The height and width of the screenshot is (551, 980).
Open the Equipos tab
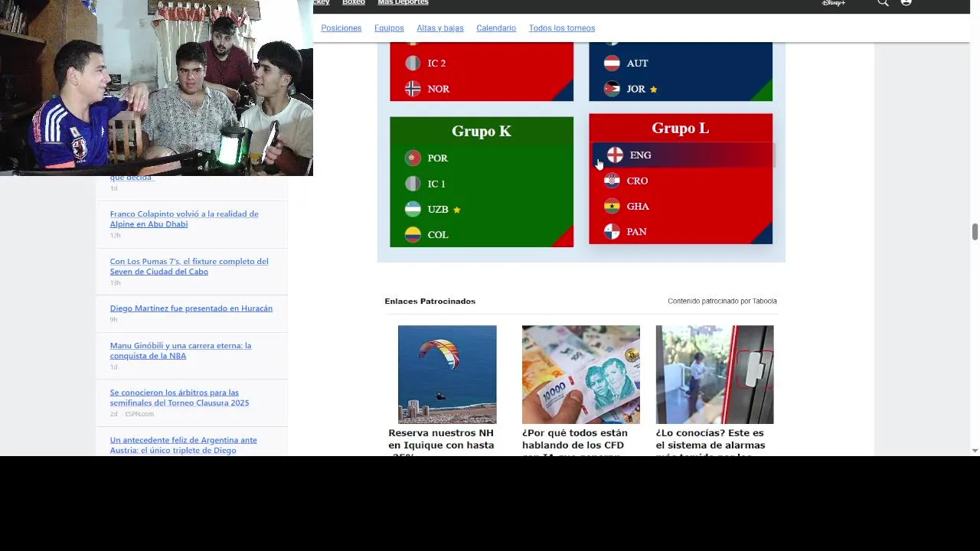coord(389,28)
